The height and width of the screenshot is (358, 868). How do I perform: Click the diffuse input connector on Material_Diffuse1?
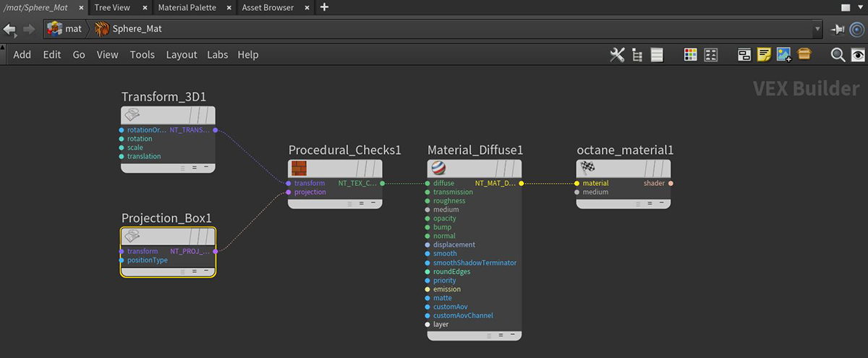(x=427, y=184)
